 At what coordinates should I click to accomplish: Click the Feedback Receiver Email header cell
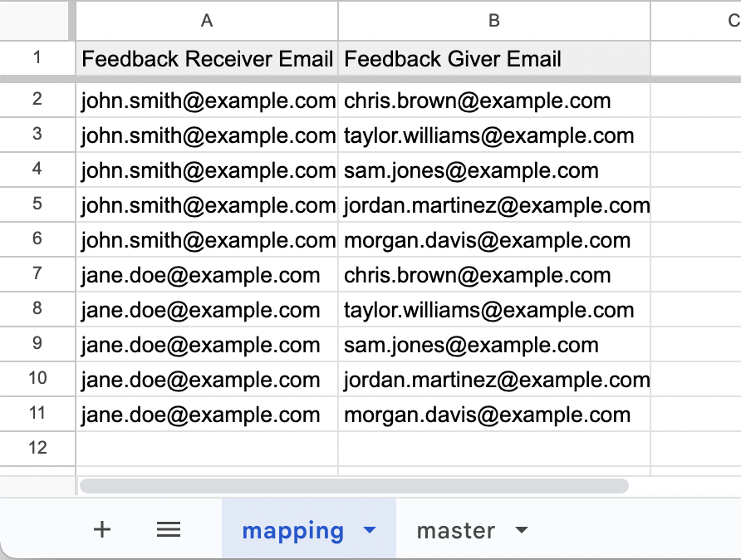207,59
